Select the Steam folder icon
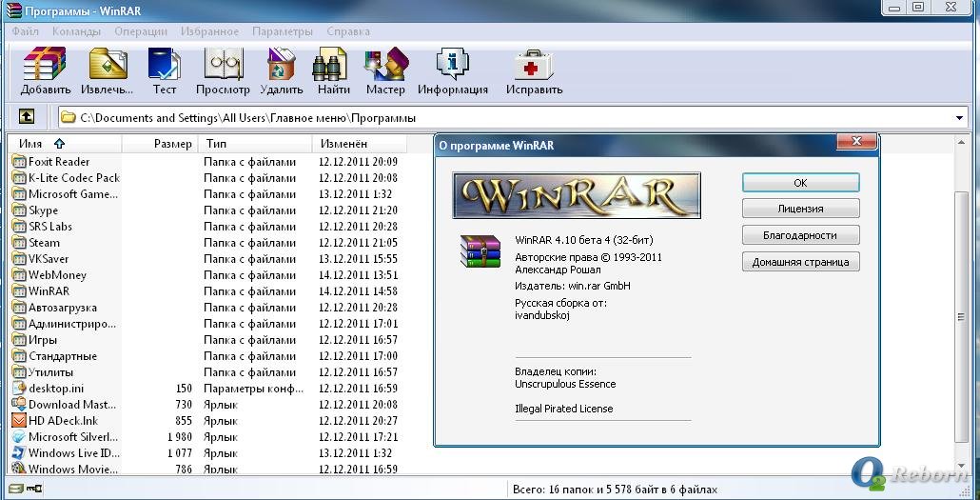Screen dimensions: 980x500 click(19, 243)
